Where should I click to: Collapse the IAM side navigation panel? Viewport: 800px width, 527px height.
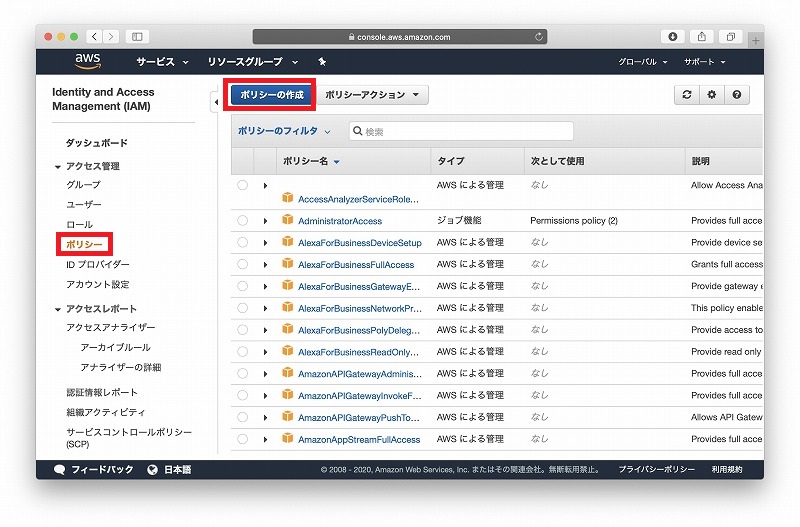coord(216,102)
